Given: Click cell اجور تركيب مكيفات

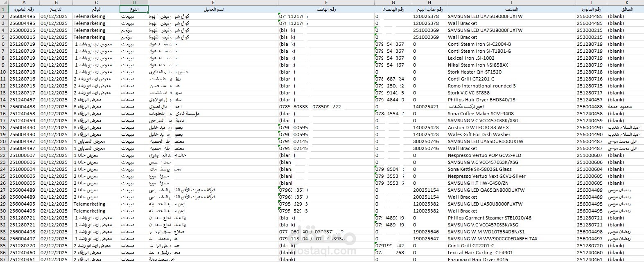Looking at the screenshot, I should click(511, 107).
